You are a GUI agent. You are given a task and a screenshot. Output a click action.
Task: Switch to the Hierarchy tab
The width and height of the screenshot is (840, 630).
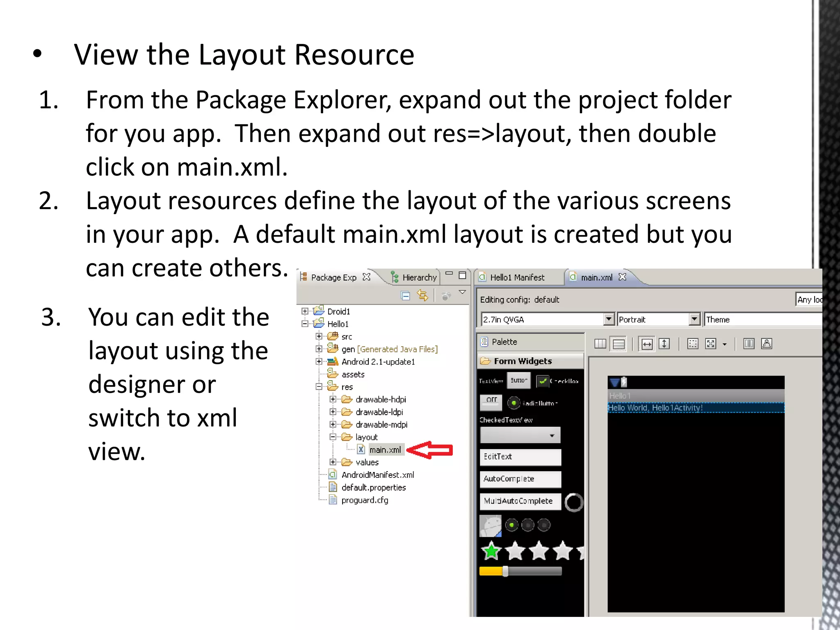pos(419,278)
